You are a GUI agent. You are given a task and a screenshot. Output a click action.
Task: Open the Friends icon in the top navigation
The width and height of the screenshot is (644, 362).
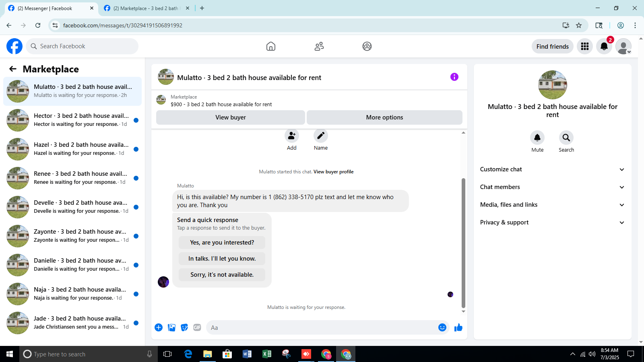[x=319, y=46]
